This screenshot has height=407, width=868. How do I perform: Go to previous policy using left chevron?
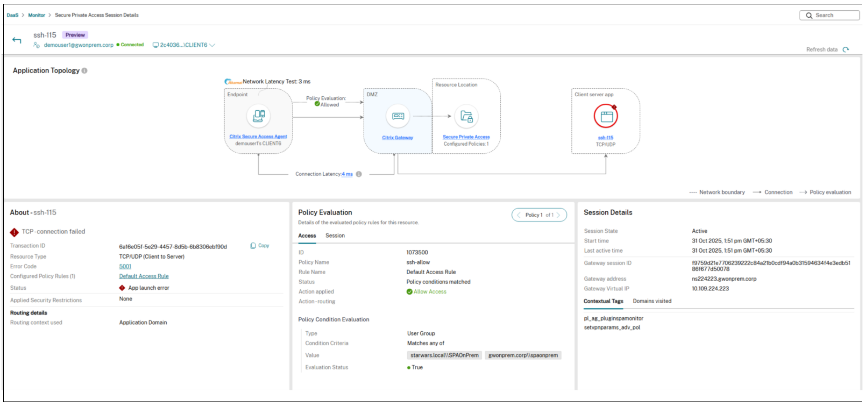519,215
